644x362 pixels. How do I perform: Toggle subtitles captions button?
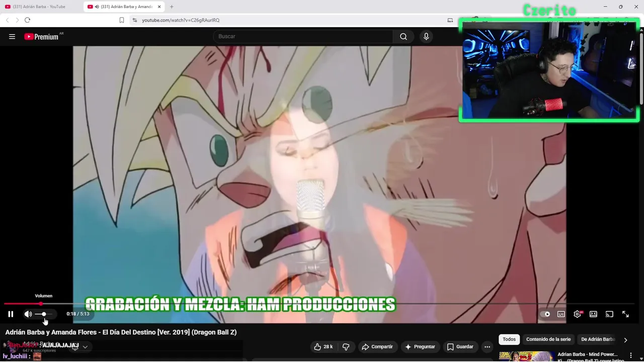coord(561,314)
